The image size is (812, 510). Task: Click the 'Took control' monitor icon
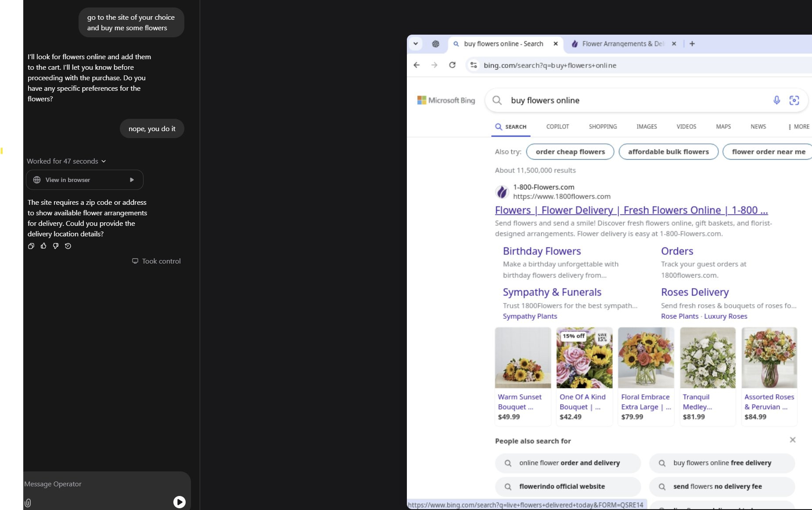(x=135, y=261)
